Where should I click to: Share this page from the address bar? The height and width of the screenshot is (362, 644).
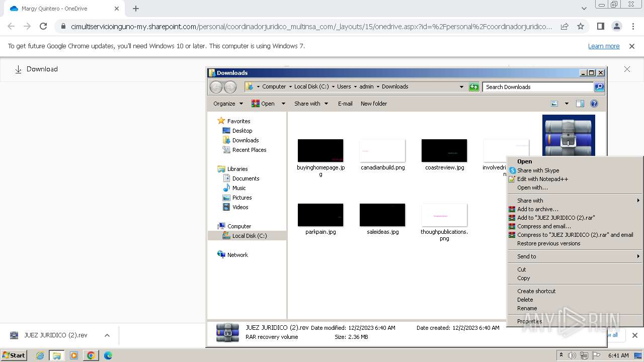click(x=565, y=26)
